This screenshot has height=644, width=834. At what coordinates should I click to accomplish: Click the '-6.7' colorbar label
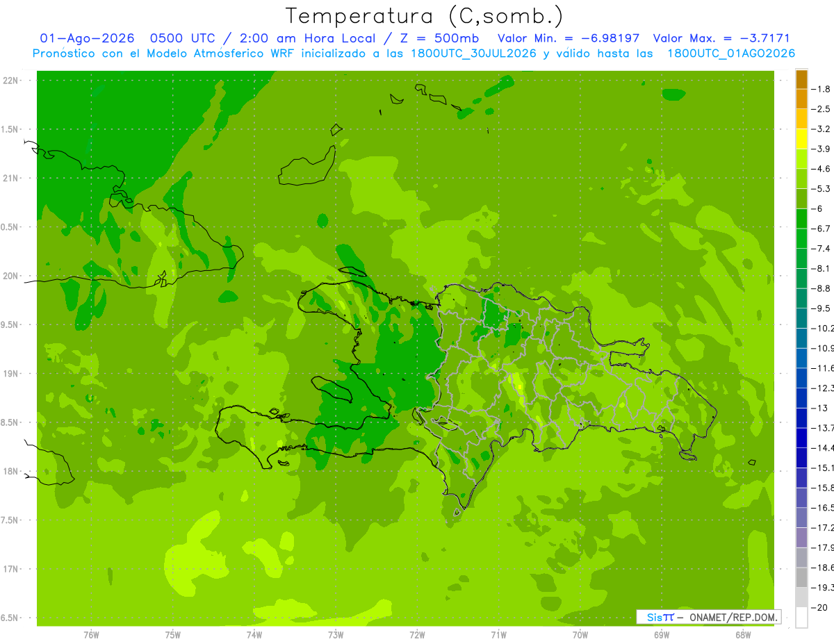822,229
